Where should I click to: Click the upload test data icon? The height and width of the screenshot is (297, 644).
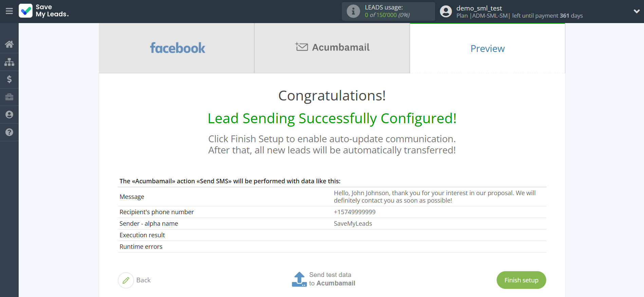click(299, 279)
